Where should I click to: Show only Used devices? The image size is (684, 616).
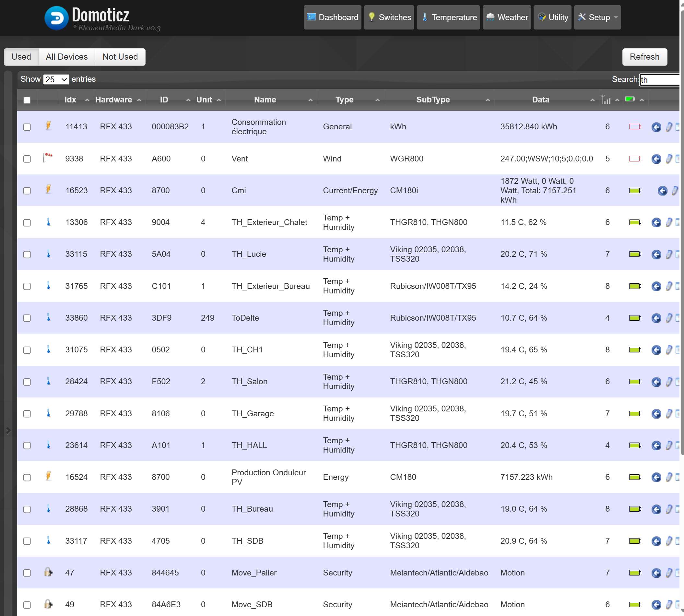click(x=21, y=57)
